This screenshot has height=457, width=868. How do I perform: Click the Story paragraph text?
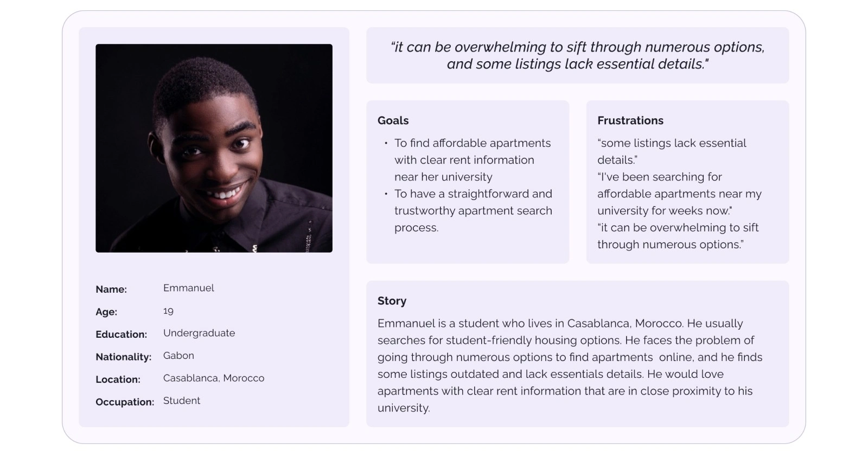tap(570, 365)
